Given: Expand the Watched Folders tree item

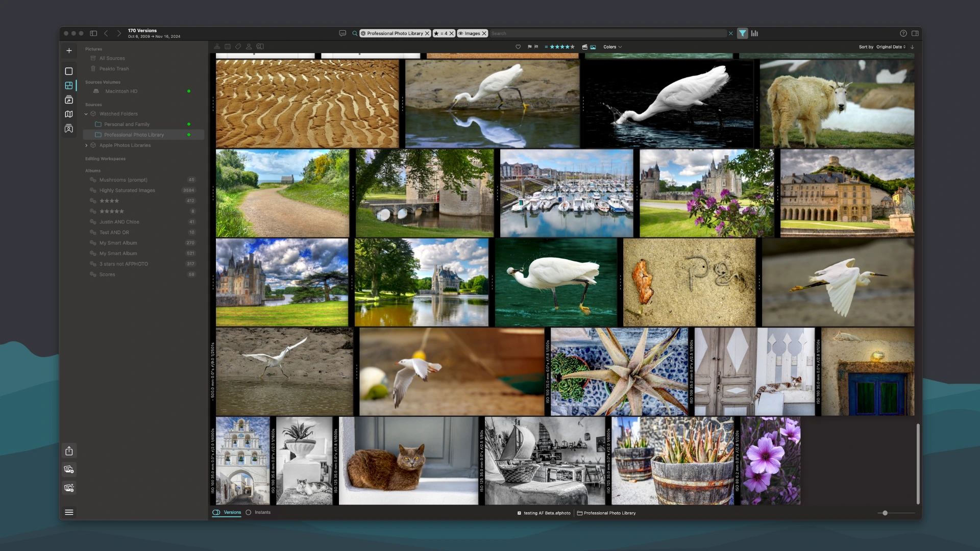Looking at the screenshot, I should 86,113.
